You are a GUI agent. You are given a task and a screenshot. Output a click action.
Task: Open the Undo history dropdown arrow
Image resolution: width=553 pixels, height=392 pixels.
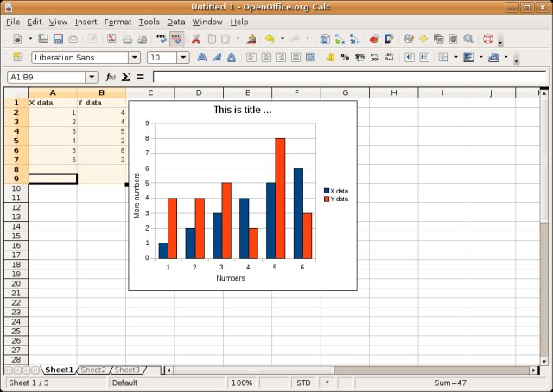(283, 39)
